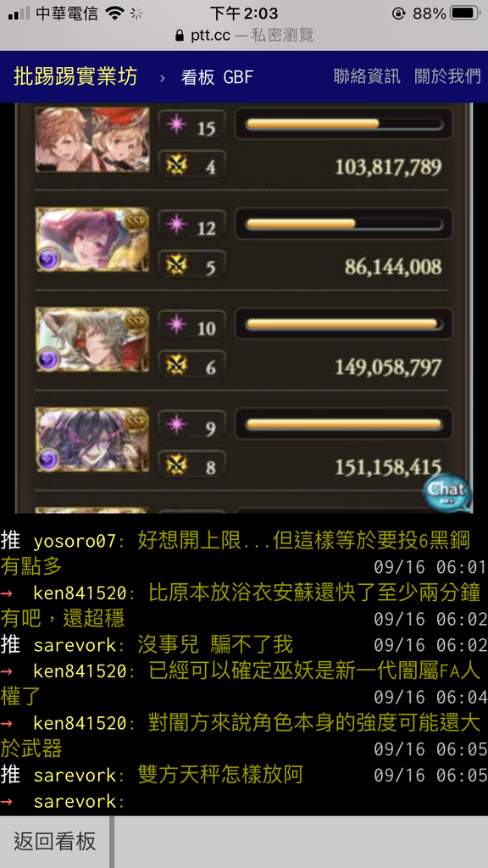The height and width of the screenshot is (868, 488).
Task: Tap the battery icon in status bar
Action: (465, 14)
